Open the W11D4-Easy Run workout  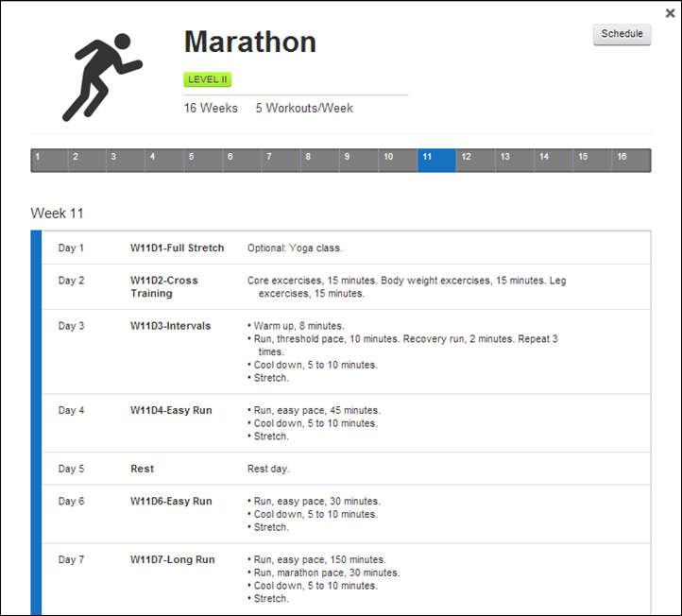(x=171, y=410)
